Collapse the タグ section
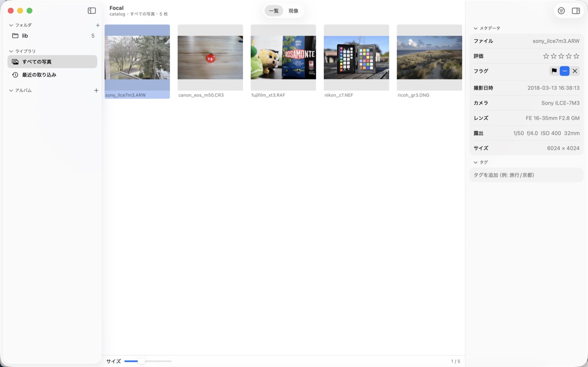 pyautogui.click(x=475, y=162)
